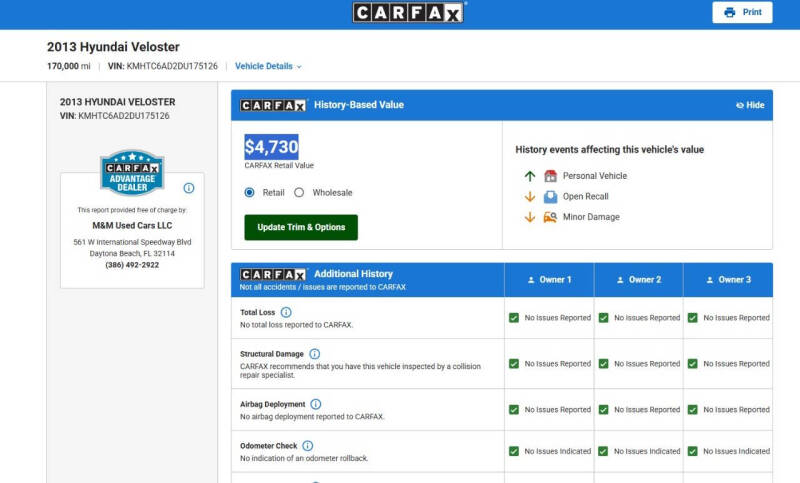Click the info icon next to Structural Damage
The width and height of the screenshot is (800, 483).
click(315, 353)
